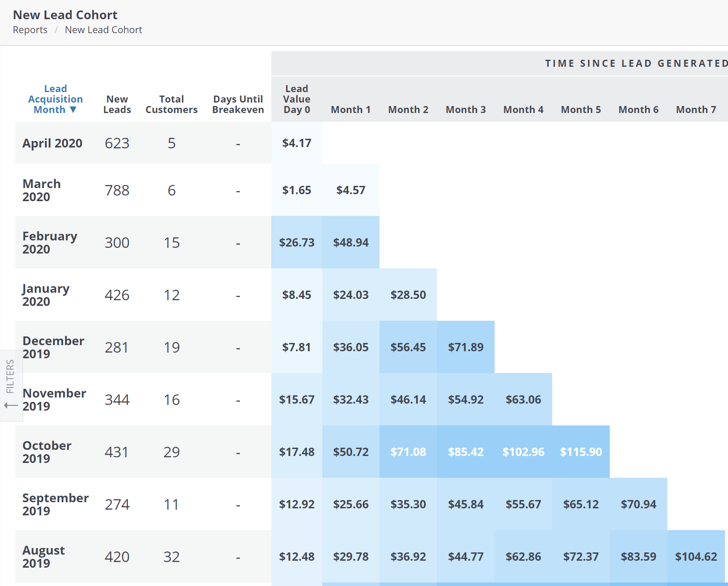Click the sort arrow beside Lead Acquisition Month
The width and height of the screenshot is (728, 586).
[x=73, y=110]
